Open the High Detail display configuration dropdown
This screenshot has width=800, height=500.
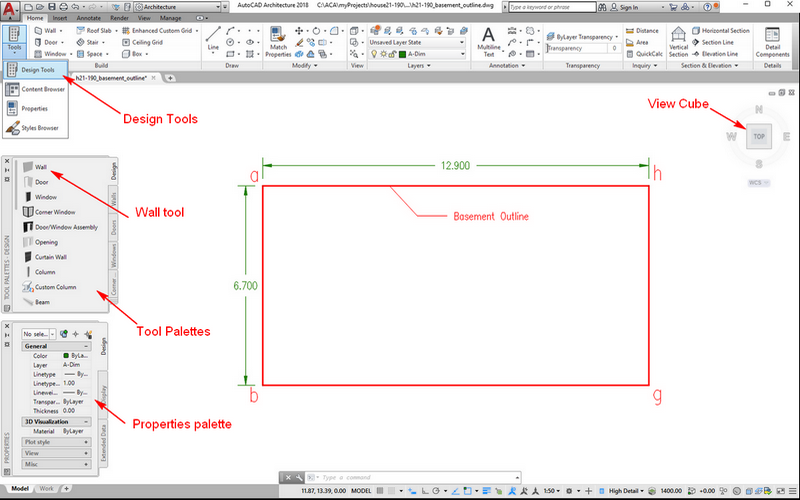[x=626, y=491]
